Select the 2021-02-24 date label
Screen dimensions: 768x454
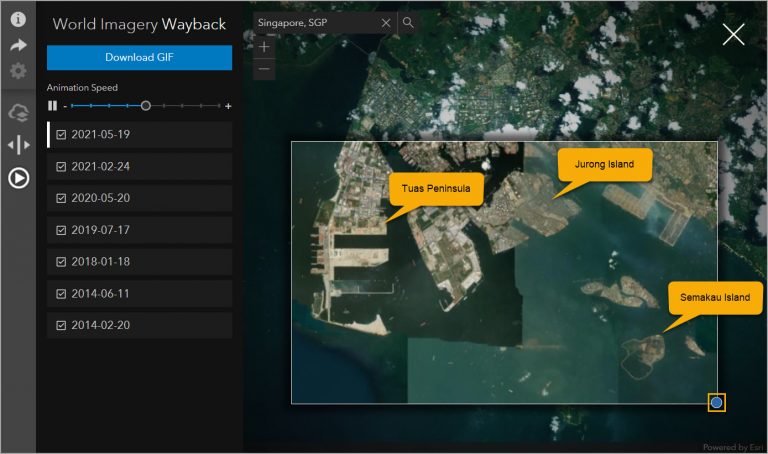click(x=101, y=167)
